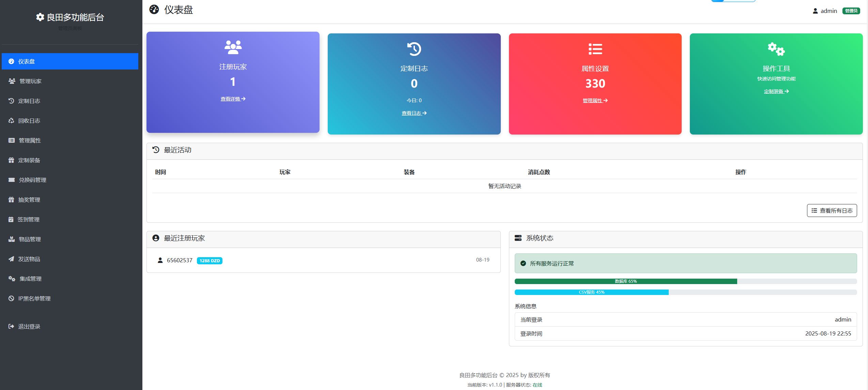Follow the 管理属性 link on 属性设置 card
868x390 pixels.
[595, 100]
